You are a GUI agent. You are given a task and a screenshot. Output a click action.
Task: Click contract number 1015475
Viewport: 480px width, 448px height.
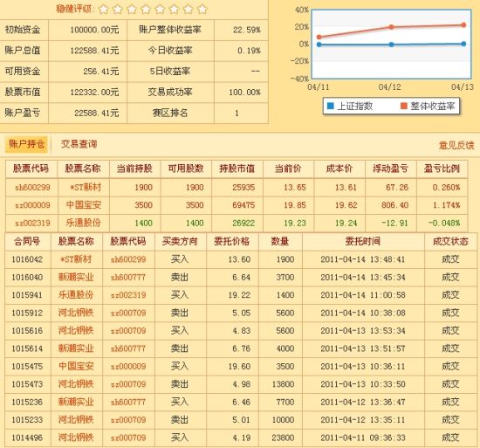pyautogui.click(x=27, y=366)
